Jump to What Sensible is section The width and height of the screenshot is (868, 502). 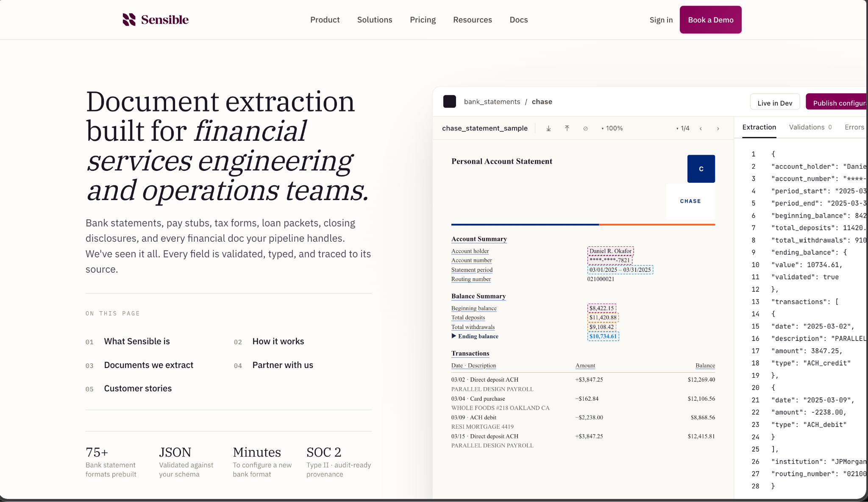137,341
